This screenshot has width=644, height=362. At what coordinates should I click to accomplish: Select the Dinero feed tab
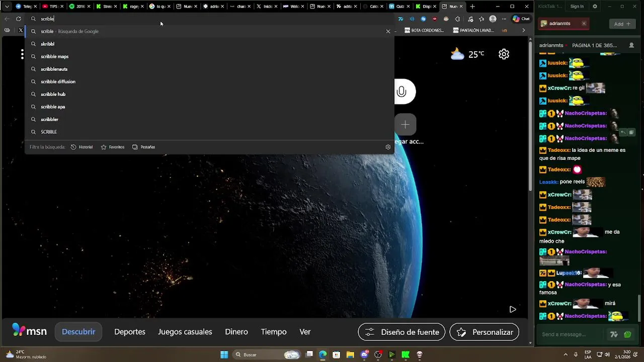pyautogui.click(x=236, y=332)
